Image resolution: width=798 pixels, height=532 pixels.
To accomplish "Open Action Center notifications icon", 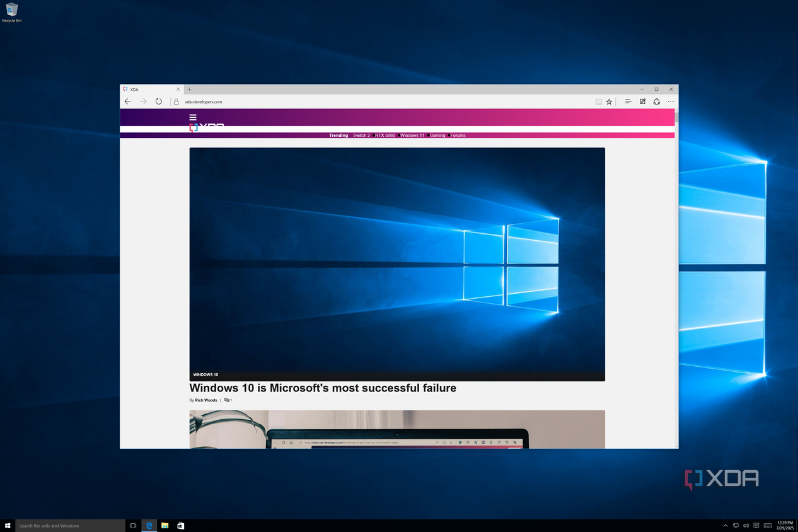I will [x=756, y=526].
